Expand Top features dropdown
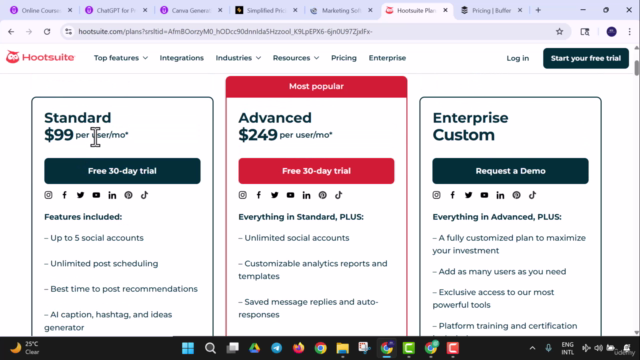 pyautogui.click(x=121, y=58)
